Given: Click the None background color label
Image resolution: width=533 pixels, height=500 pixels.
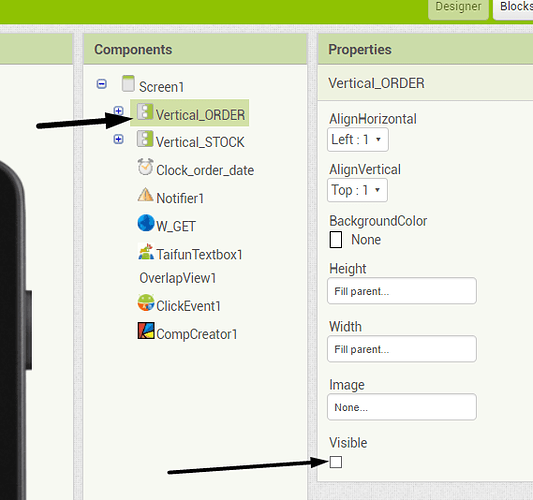Looking at the screenshot, I should [x=366, y=240].
